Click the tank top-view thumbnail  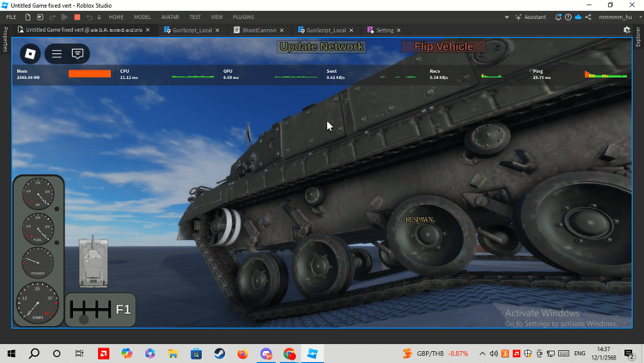pyautogui.click(x=94, y=261)
